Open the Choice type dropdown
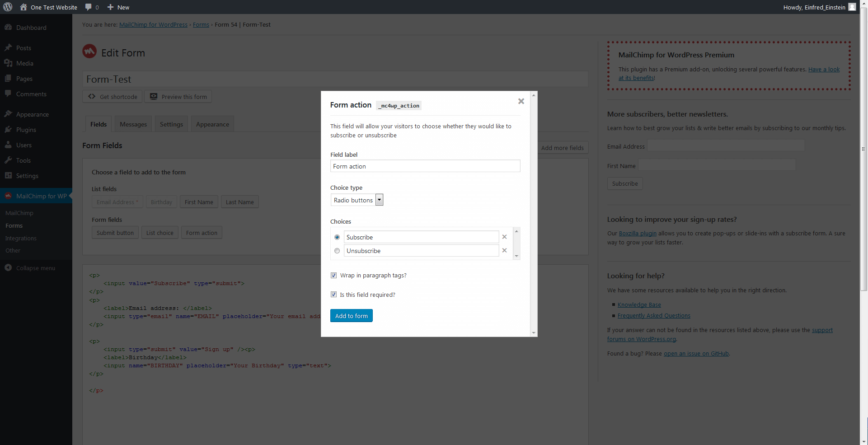The height and width of the screenshot is (445, 868). click(x=357, y=200)
